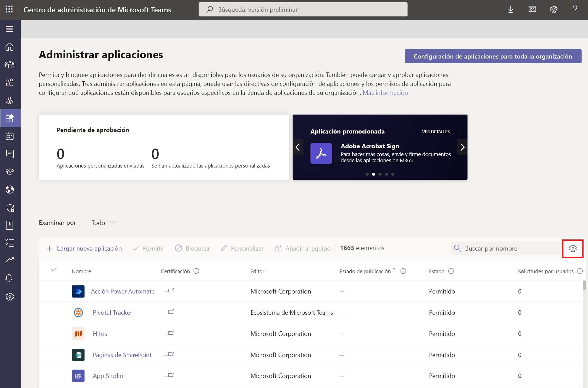
Task: Click the Permitir toolbar action
Action: pos(148,248)
